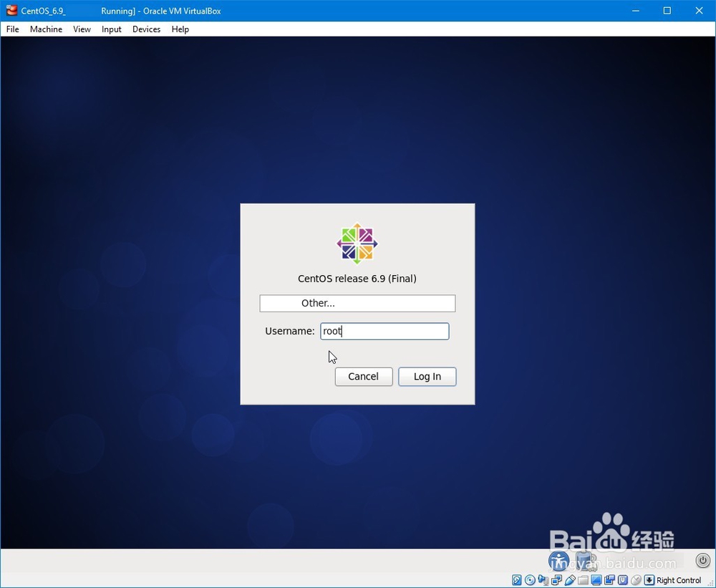Viewport: 716px width, 588px height.
Task: Open the Devices menu
Action: coord(147,29)
